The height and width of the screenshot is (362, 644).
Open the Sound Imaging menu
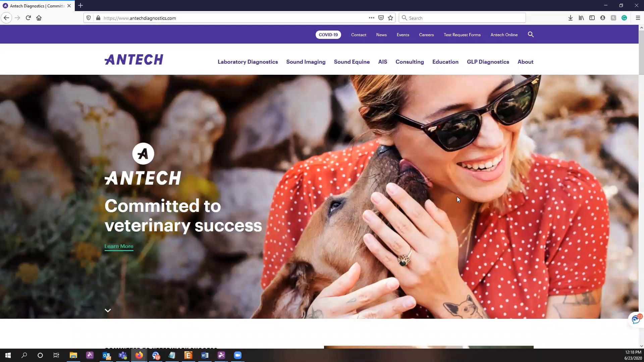[x=306, y=62]
